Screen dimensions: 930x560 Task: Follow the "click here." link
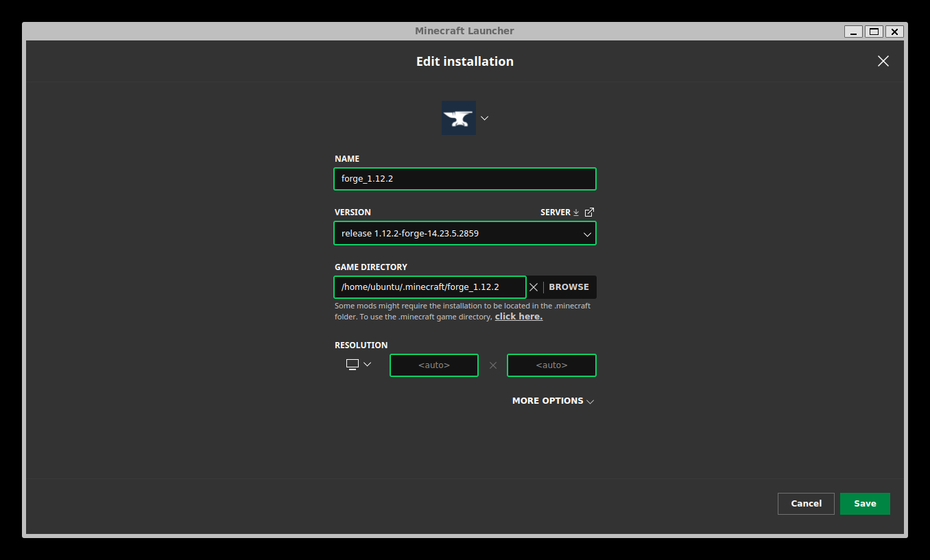[x=518, y=317]
